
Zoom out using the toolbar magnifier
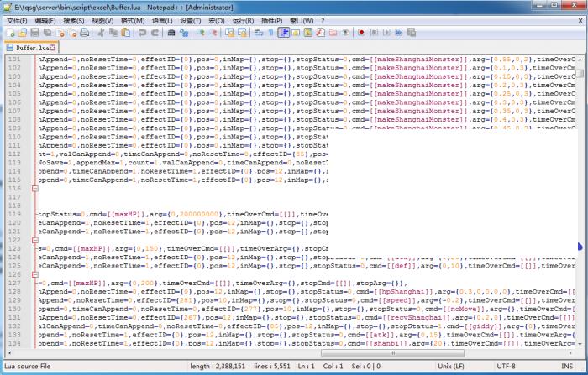point(213,33)
